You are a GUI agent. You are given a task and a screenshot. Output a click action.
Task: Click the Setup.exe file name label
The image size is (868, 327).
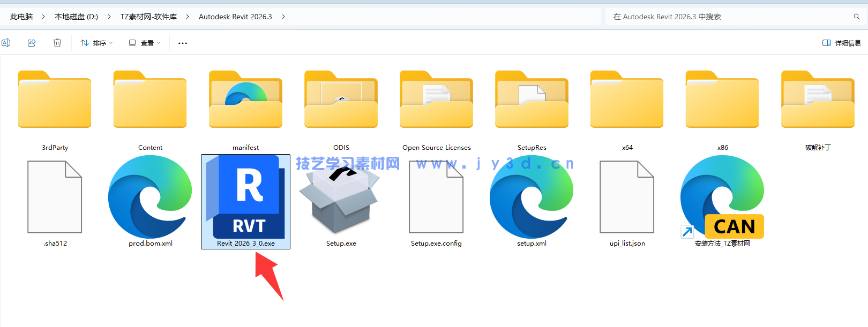[x=341, y=244]
